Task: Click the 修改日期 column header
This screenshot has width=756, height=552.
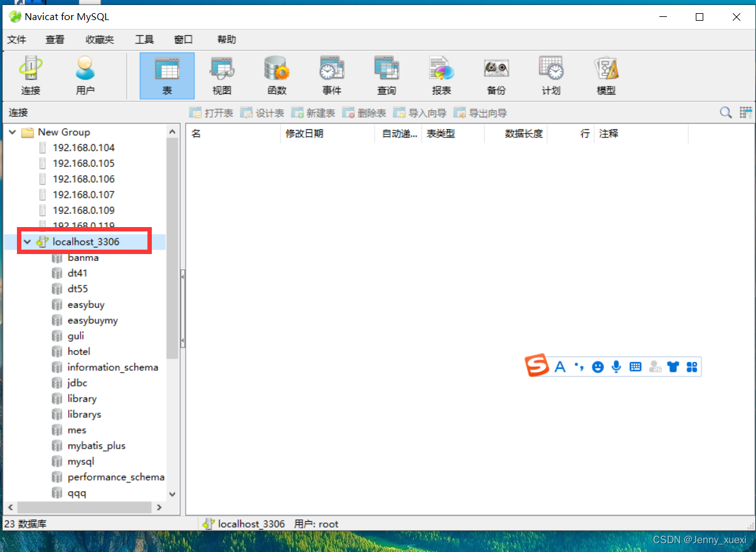Action: point(327,134)
